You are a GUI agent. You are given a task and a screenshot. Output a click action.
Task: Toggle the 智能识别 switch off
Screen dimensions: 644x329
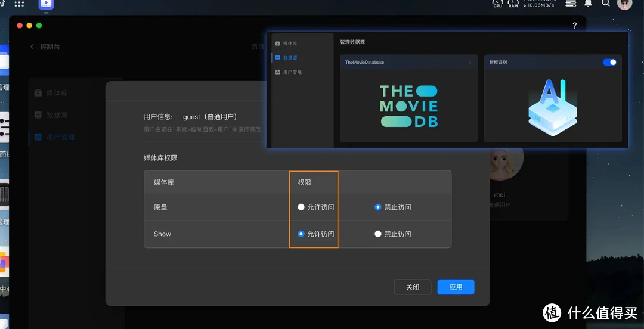click(609, 63)
